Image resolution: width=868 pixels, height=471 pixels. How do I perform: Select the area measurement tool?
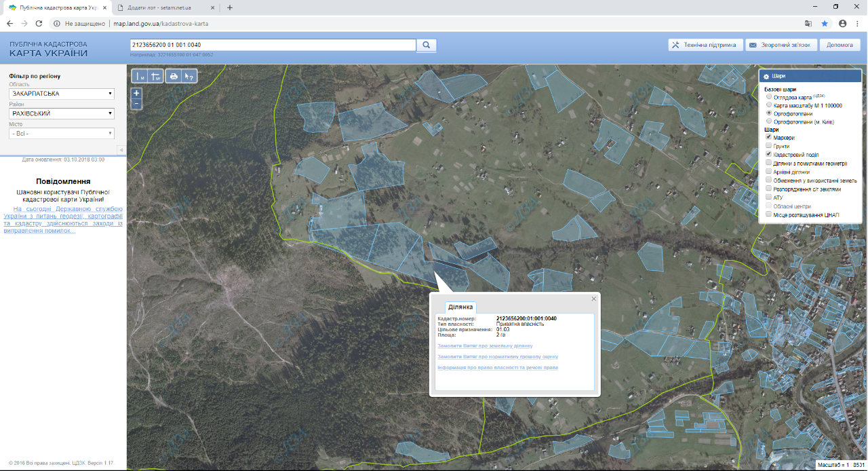[x=155, y=77]
